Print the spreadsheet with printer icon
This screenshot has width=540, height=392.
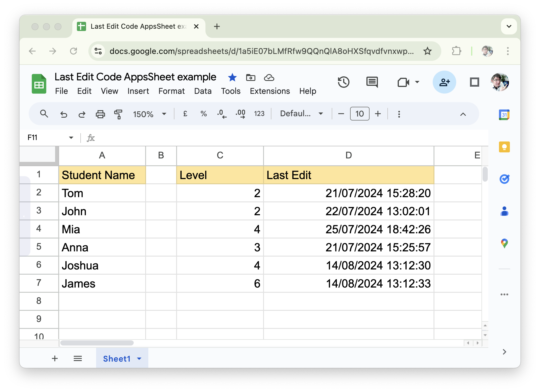(x=100, y=114)
